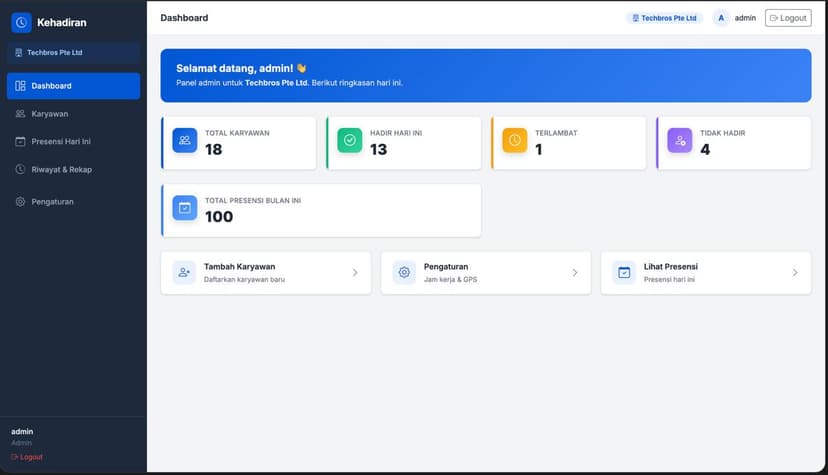Click the TOTAL PRESENSI BULAN INI label
The width and height of the screenshot is (828, 475).
point(253,201)
